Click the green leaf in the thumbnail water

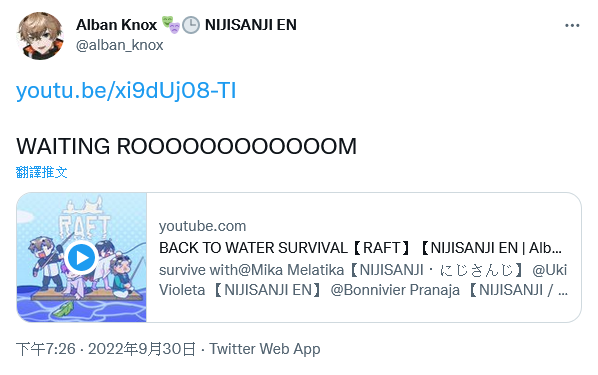tap(63, 309)
